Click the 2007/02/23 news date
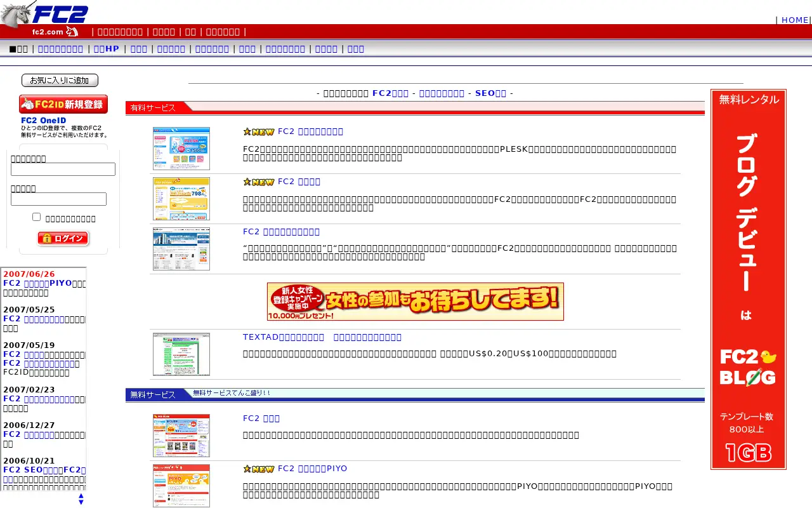 (x=29, y=390)
